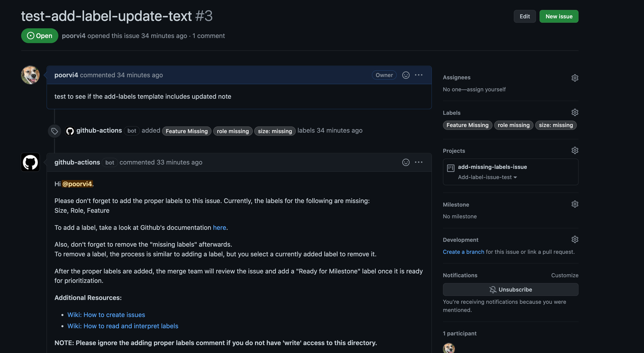644x353 pixels.
Task: Open the add-missing-labels-issue project board
Action: click(492, 167)
